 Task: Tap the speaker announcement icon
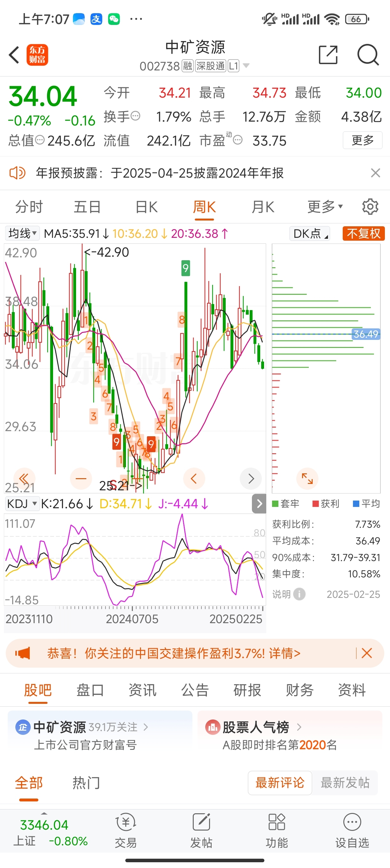click(17, 173)
